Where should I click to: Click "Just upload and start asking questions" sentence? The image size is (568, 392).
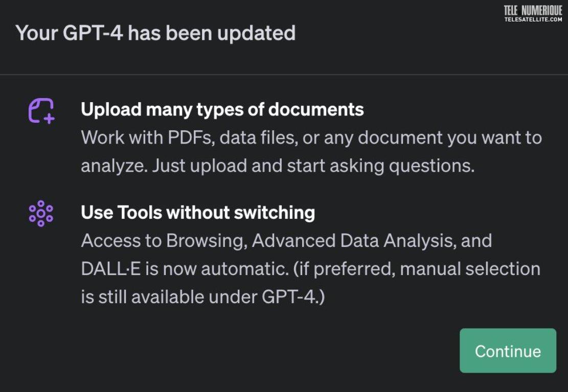coord(313,166)
